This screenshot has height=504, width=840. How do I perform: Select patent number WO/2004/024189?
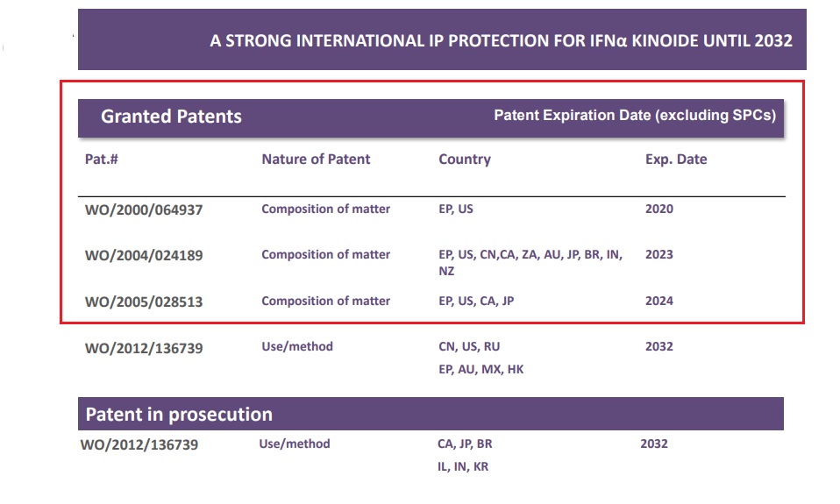point(144,256)
